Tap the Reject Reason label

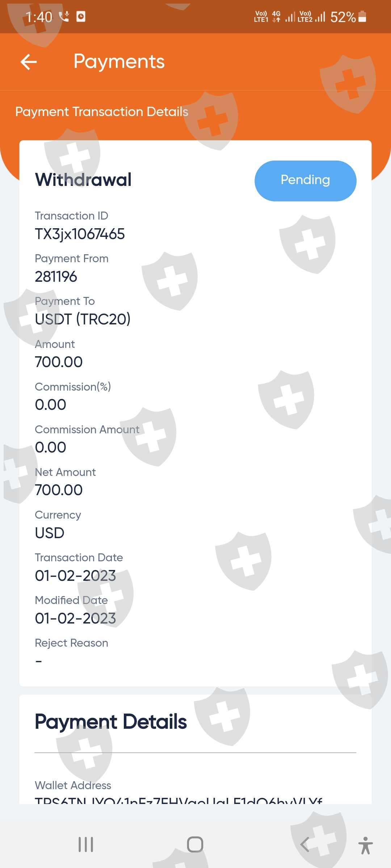tap(71, 643)
